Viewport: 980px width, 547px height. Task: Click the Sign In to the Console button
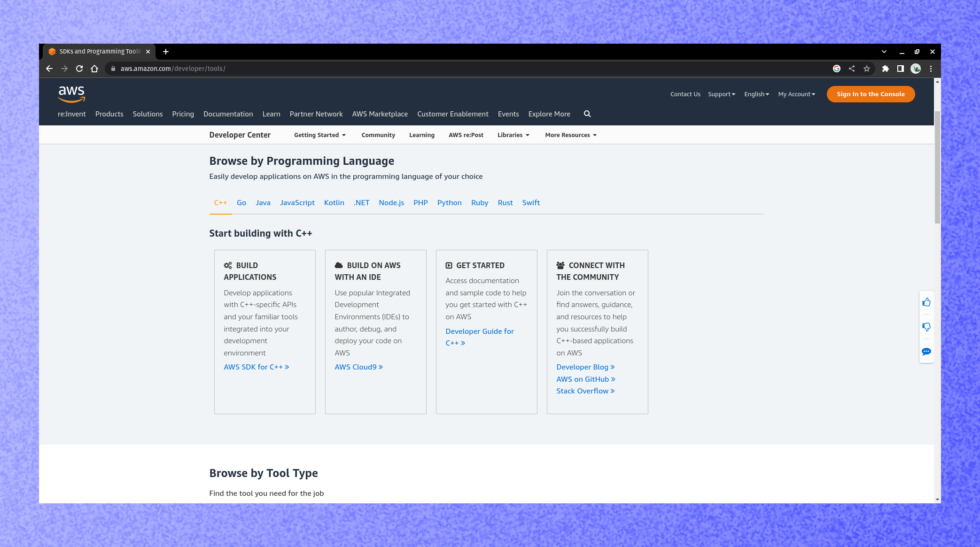click(870, 94)
